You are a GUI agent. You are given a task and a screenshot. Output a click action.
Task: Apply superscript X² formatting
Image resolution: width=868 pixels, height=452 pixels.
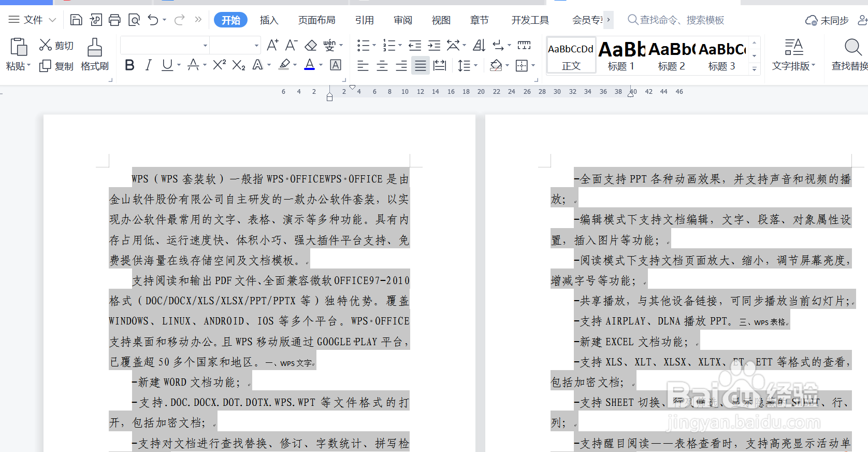point(220,65)
